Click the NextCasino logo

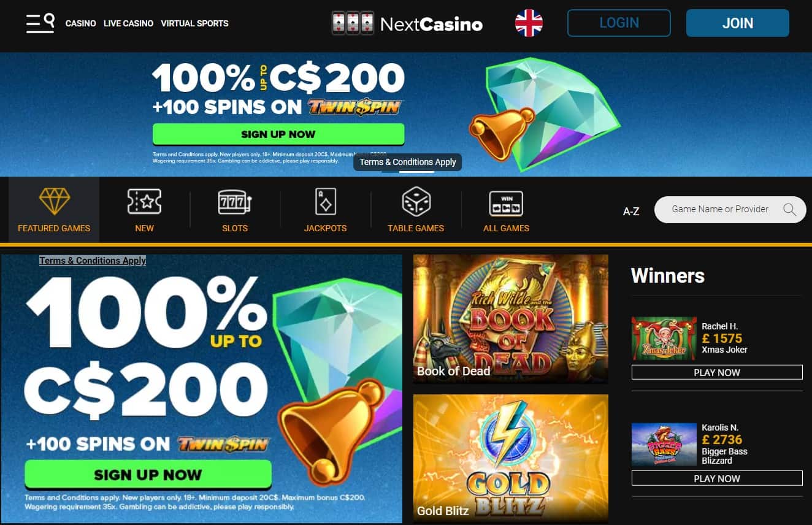coord(407,23)
